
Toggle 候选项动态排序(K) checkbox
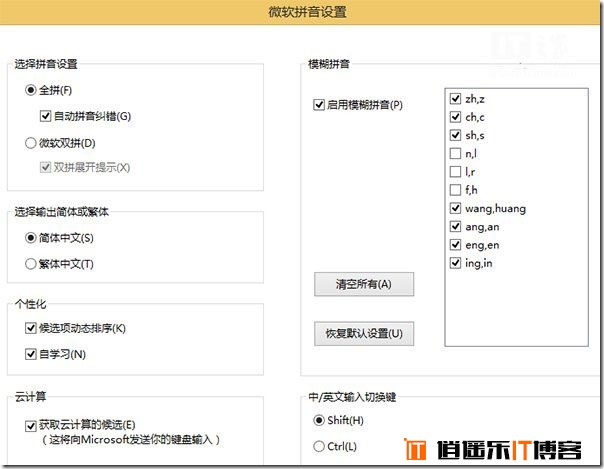[30, 328]
